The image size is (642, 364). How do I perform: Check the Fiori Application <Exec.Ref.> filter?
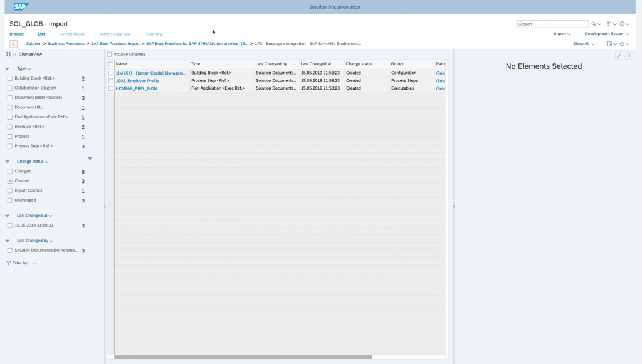(10, 117)
